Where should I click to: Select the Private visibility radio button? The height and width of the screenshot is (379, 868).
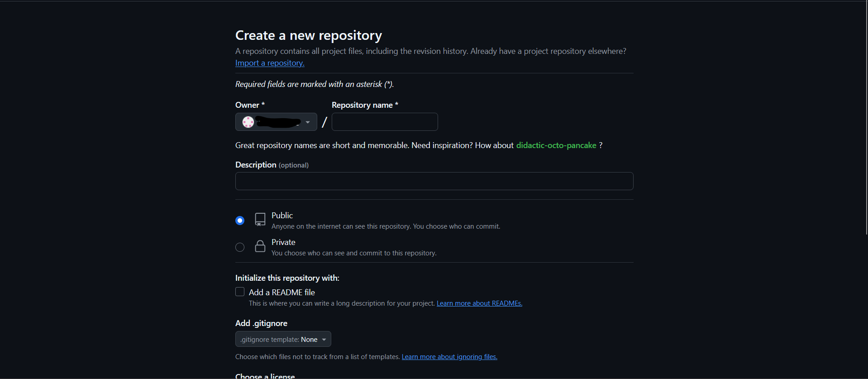(x=240, y=247)
